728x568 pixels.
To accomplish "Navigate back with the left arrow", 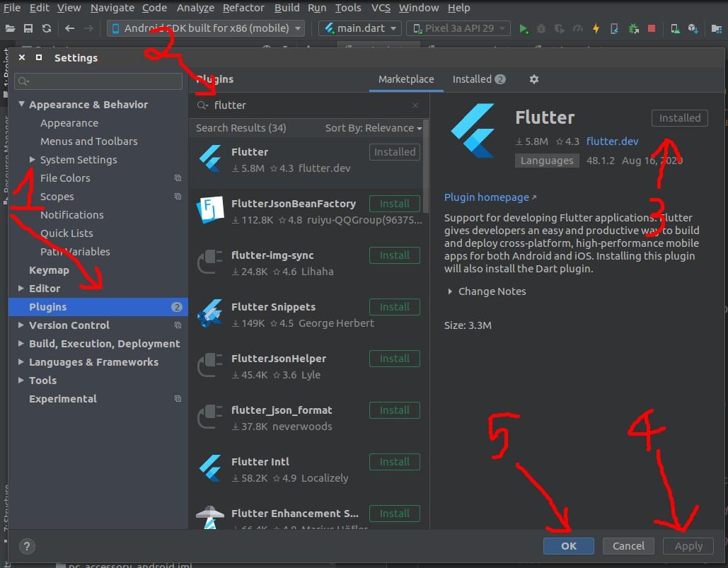I will point(69,28).
